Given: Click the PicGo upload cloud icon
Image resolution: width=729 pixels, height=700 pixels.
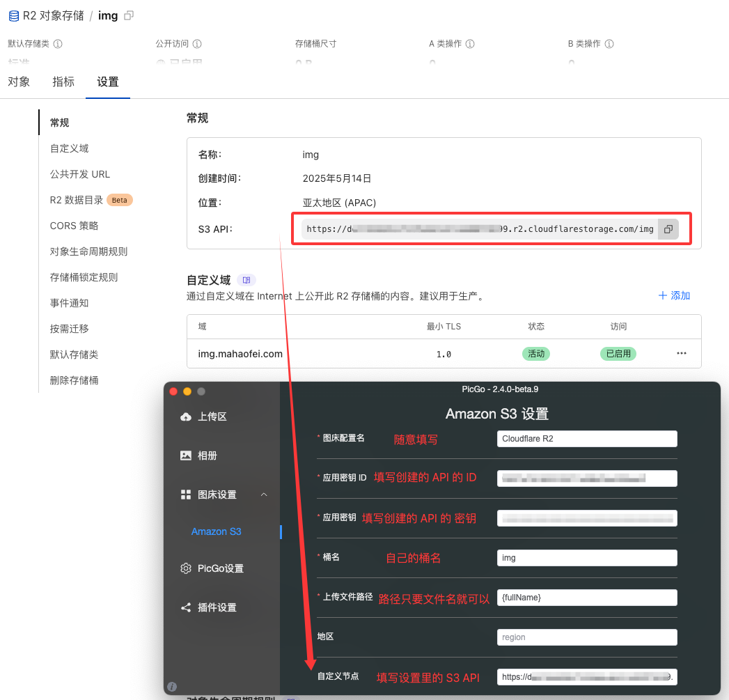Looking at the screenshot, I should (x=186, y=417).
